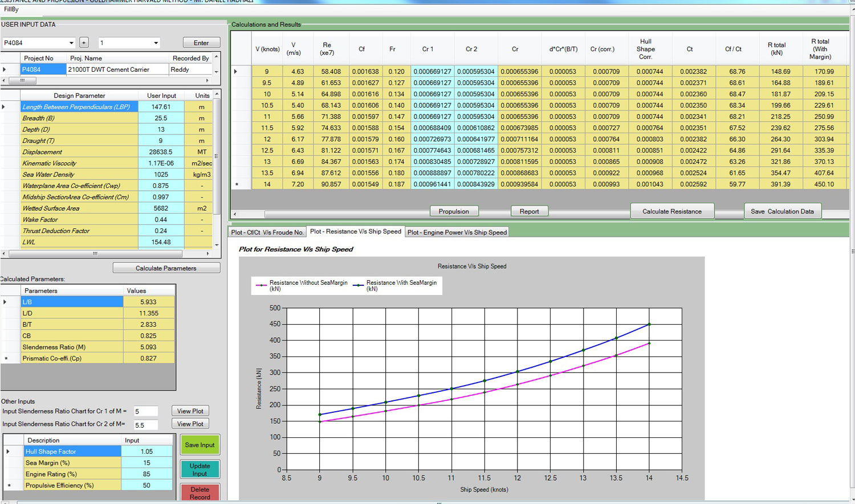Open the Propulsion button

pos(454,211)
